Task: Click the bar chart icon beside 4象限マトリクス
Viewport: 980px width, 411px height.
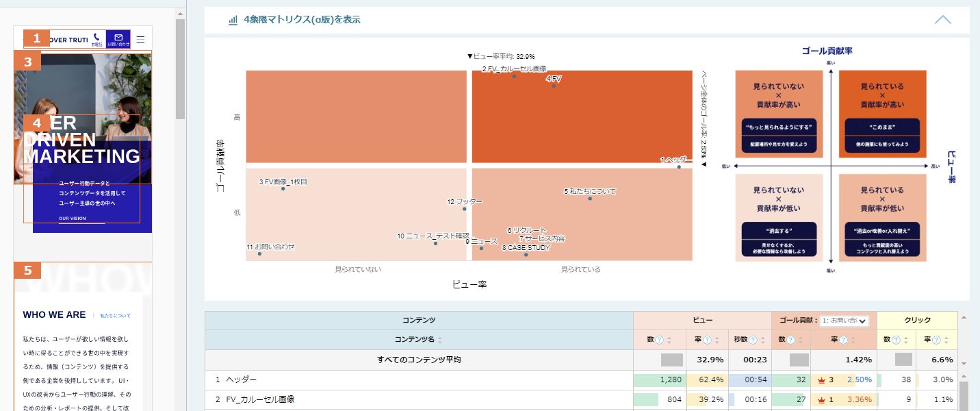Action: tap(233, 21)
